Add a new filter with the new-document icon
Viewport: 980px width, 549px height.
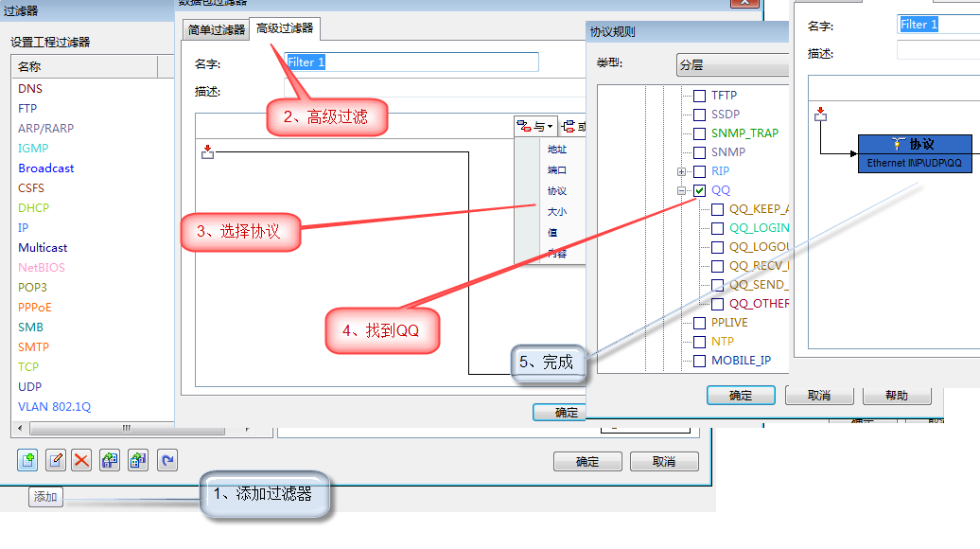pos(27,459)
